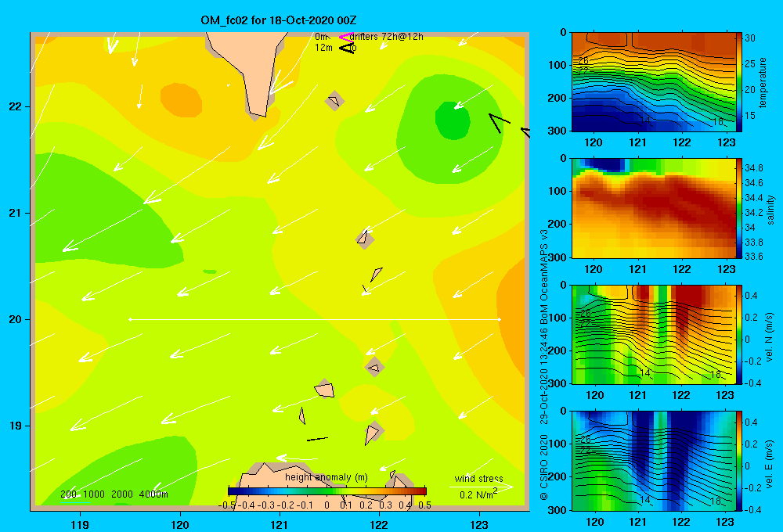Click the magenta 0m drifter legend marker

click(345, 37)
